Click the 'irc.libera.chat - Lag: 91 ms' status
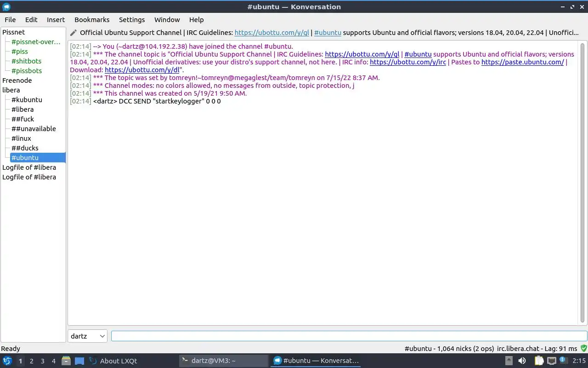 coord(537,349)
